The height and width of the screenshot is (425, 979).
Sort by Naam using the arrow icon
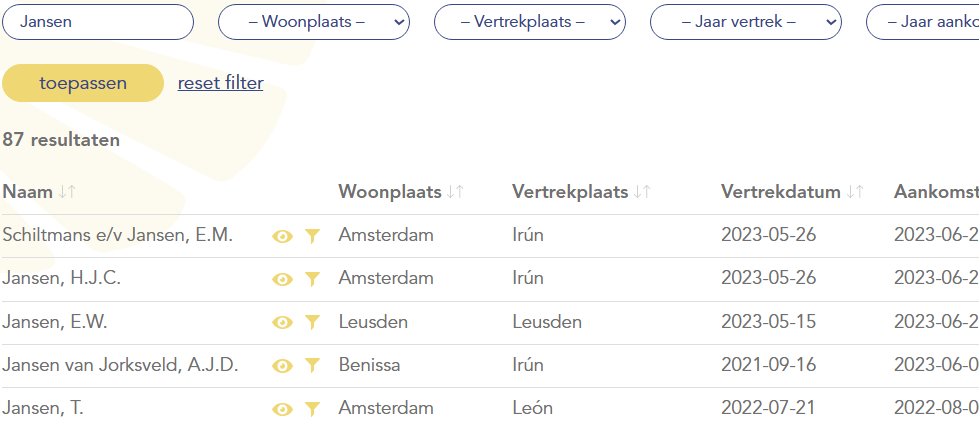coord(67,192)
